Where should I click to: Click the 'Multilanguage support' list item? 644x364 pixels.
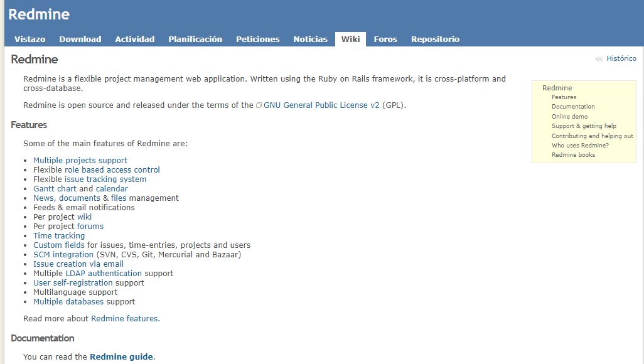point(75,292)
